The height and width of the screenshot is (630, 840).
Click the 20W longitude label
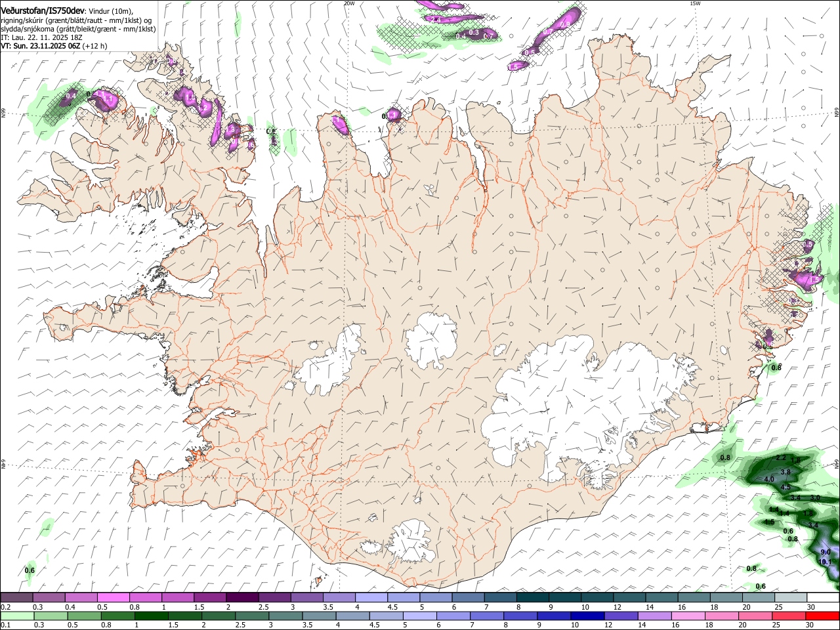[349, 3]
